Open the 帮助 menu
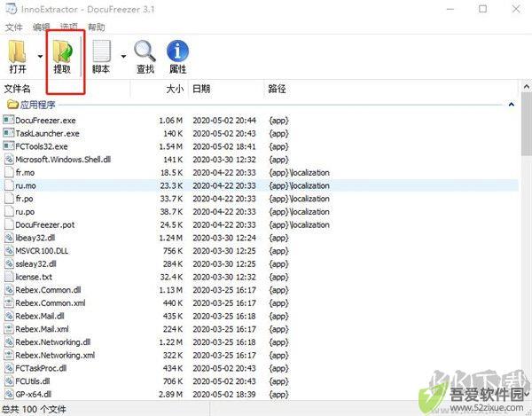Image resolution: width=532 pixels, height=416 pixels. [97, 27]
